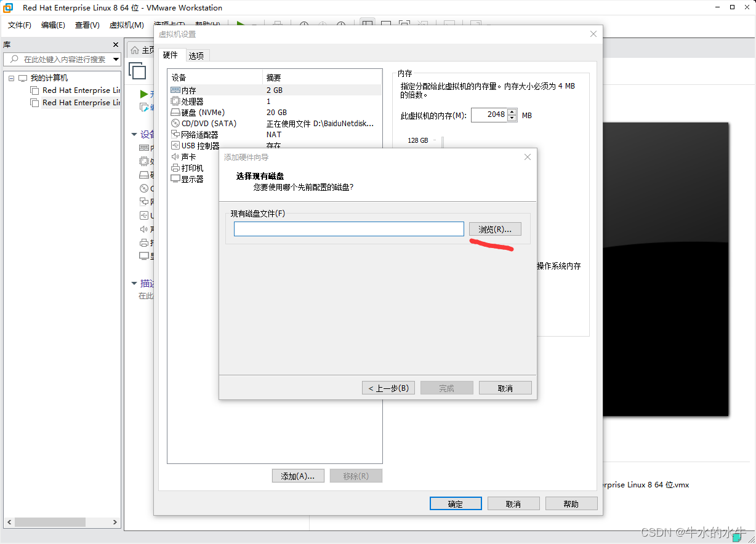Viewport: 756px width, 544px height.
Task: Click the 'NAT' summary cell
Action: point(274,135)
